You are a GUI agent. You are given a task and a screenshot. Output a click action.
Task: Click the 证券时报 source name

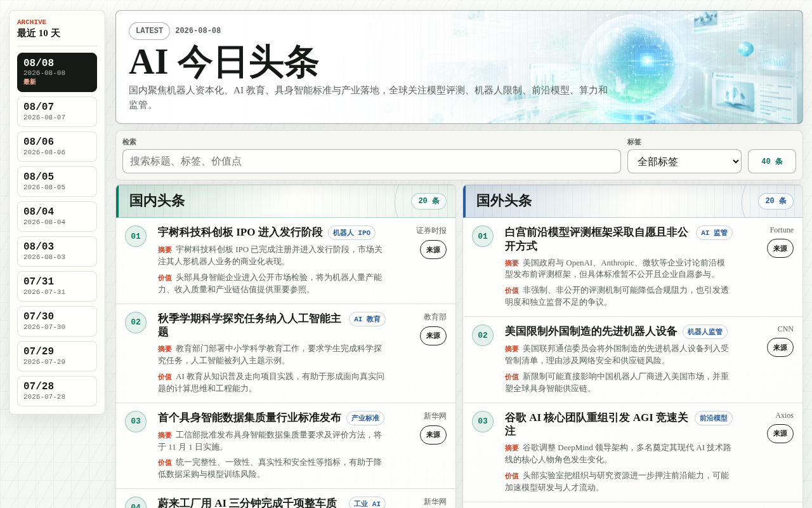tap(431, 231)
